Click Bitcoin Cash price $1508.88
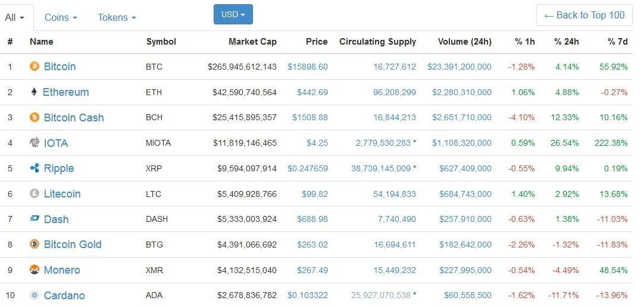The image size is (644, 307). 310,117
